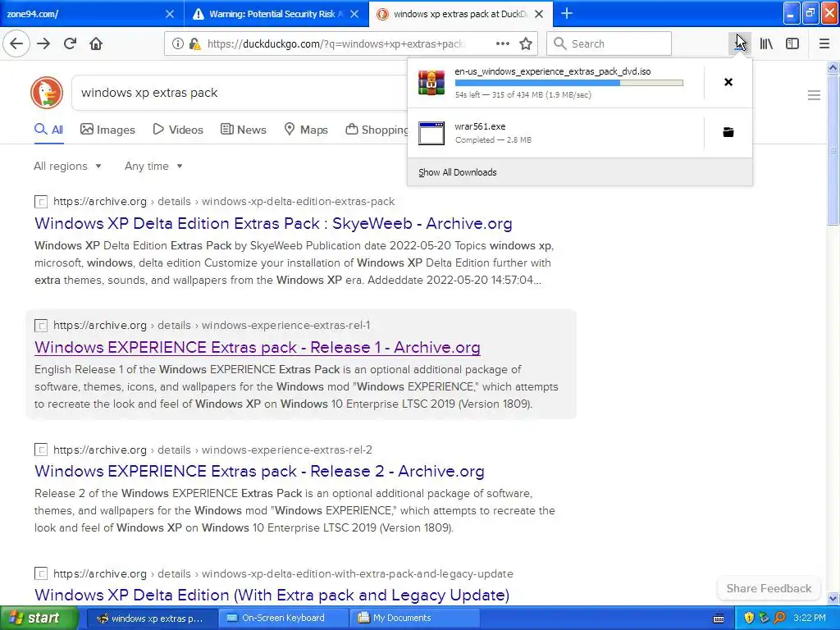The height and width of the screenshot is (630, 840).
Task: Click the page scrollbar up arrow
Action: pos(833,67)
